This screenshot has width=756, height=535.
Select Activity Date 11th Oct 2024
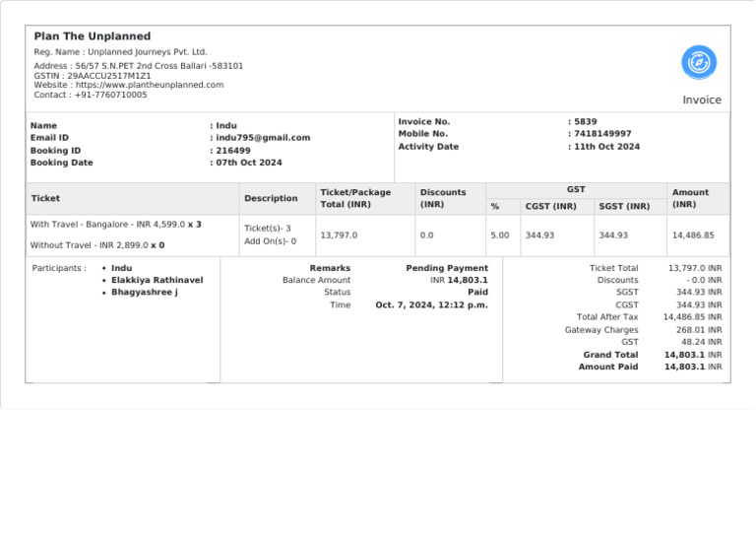tap(606, 147)
